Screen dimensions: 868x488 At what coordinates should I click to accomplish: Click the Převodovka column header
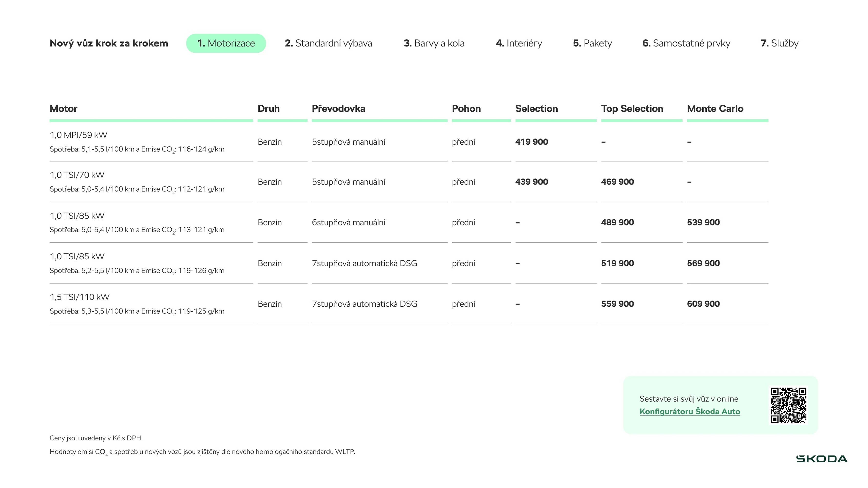point(338,108)
